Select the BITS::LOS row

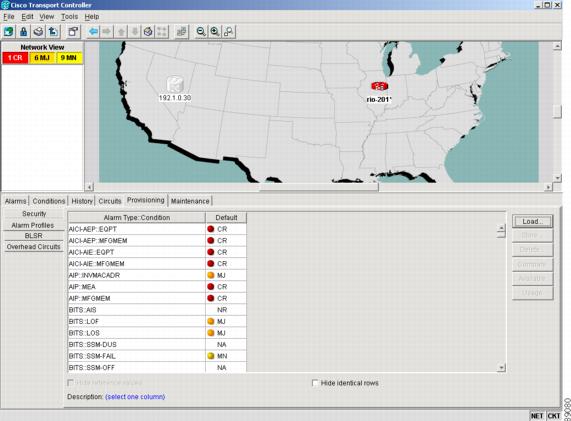coord(157,333)
